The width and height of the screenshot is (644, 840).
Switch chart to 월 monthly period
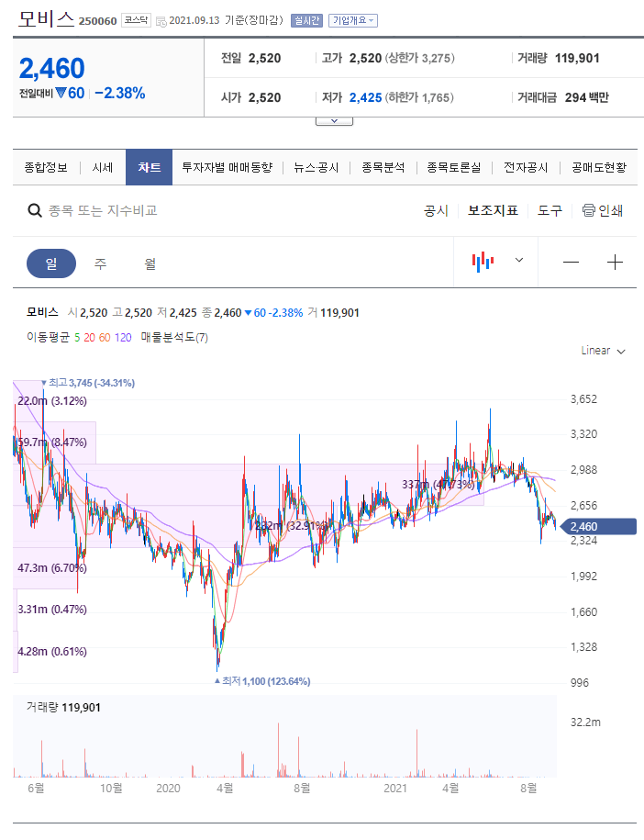point(150,263)
